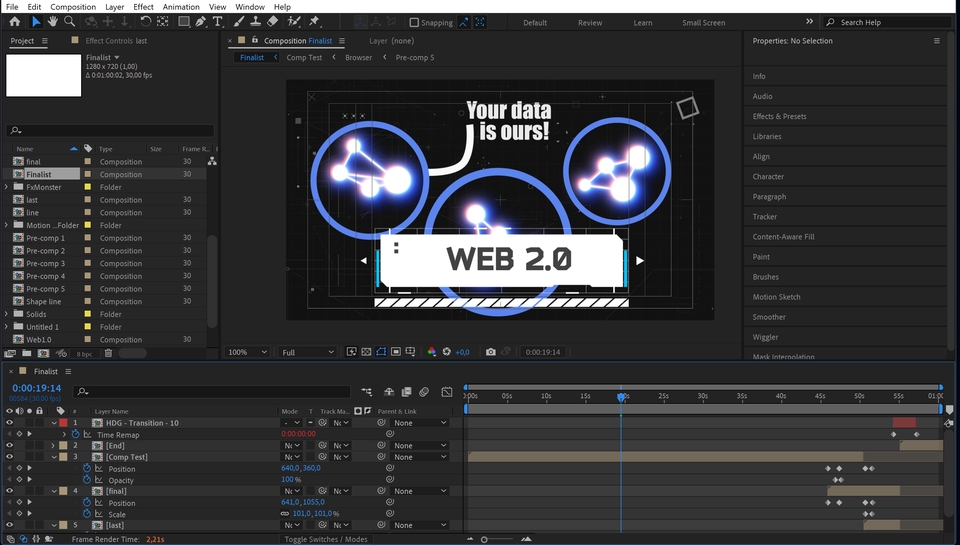Select the Brush tool

click(x=239, y=22)
